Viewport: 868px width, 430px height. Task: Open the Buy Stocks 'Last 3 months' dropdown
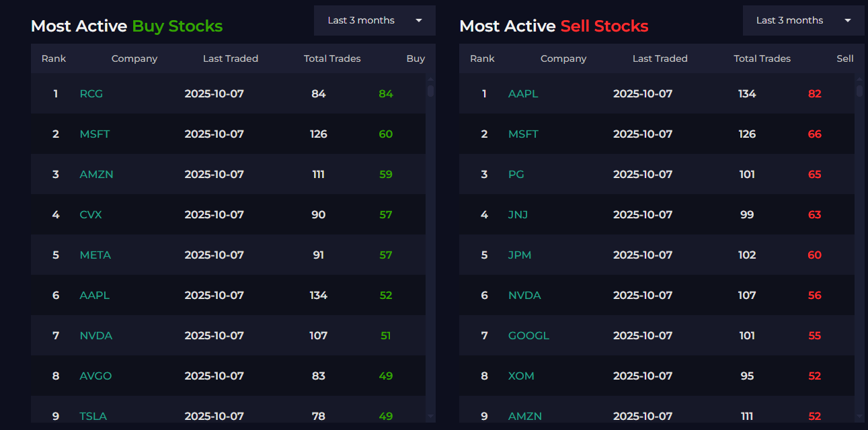[x=374, y=20]
